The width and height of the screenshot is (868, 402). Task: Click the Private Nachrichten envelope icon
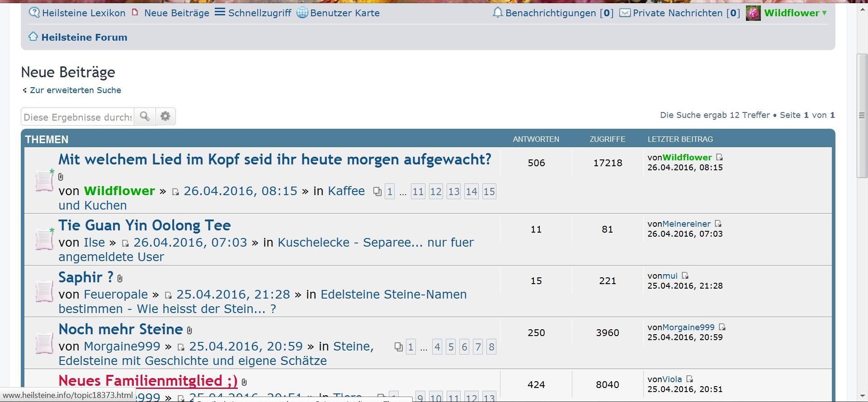pos(625,13)
